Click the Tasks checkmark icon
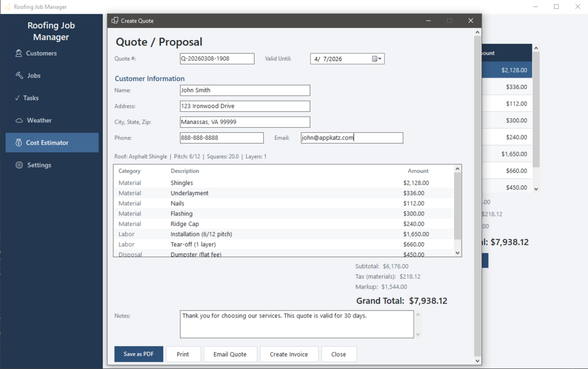Screen dimensions: 588x369 [x=17, y=98]
